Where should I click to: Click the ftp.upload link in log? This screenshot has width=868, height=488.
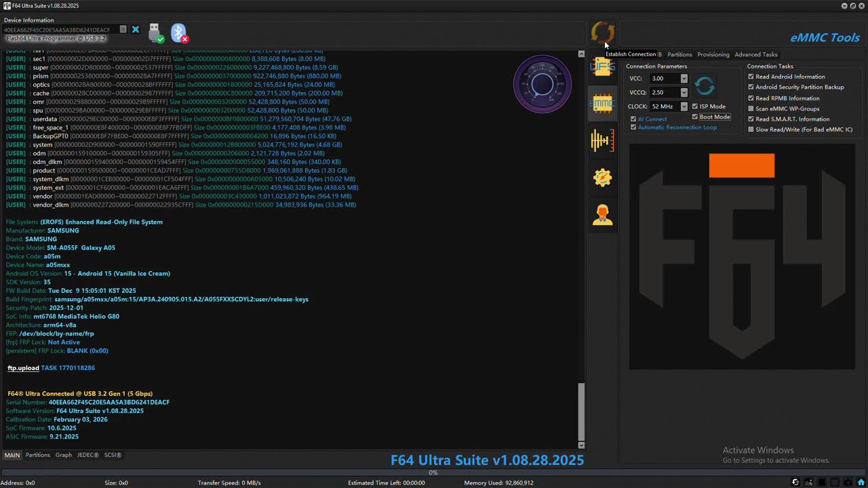click(x=23, y=368)
